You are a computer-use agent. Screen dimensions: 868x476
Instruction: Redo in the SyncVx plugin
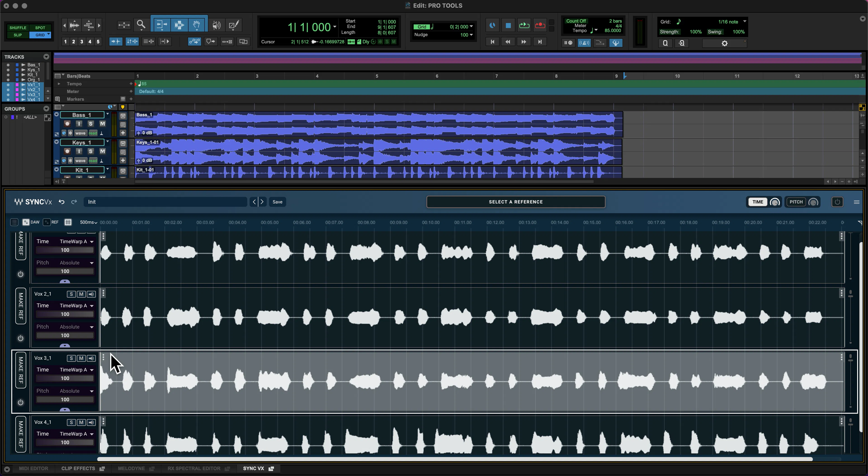tap(74, 202)
